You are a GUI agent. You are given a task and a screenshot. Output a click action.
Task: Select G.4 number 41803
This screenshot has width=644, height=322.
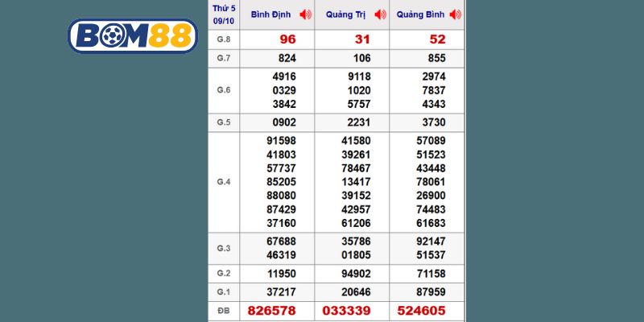[x=281, y=155]
